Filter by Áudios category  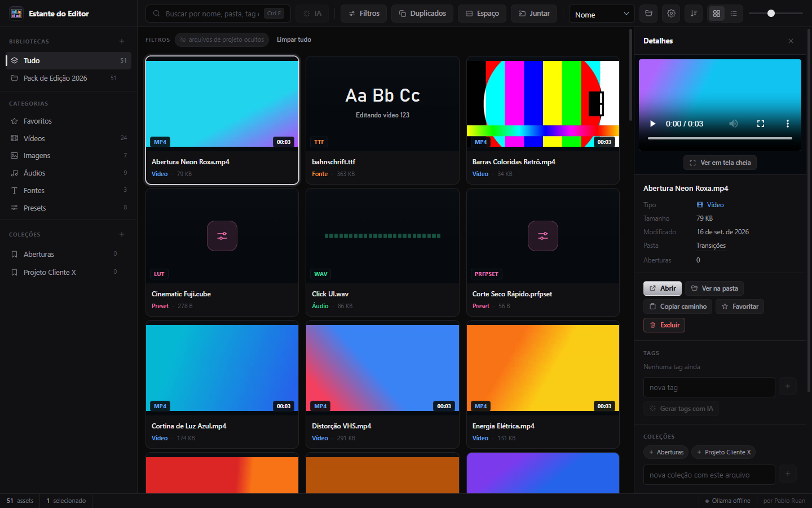tap(69, 173)
